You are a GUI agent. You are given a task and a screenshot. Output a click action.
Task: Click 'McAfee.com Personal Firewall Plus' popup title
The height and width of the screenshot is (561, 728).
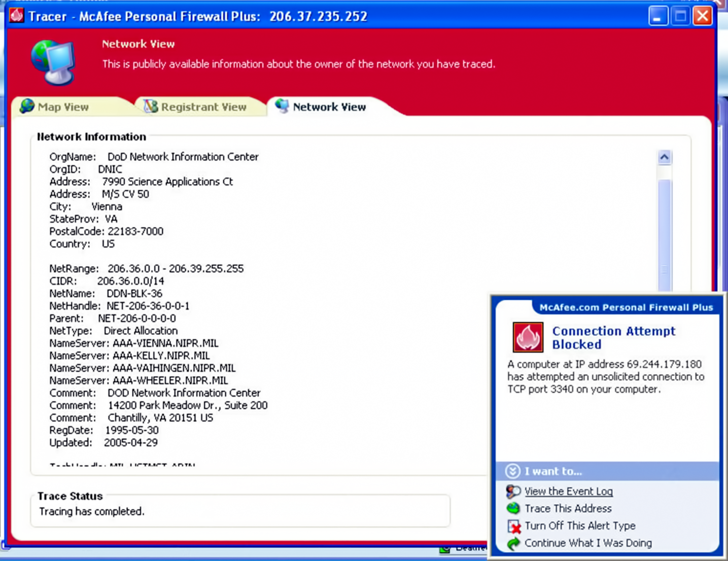click(626, 307)
